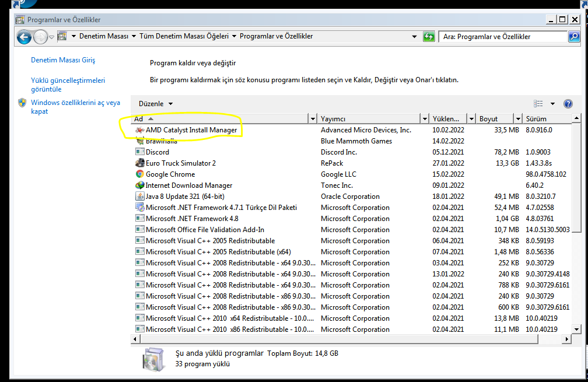Screen dimensions: 588x382
Task: Click the Google Chrome icon
Action: [x=140, y=174]
